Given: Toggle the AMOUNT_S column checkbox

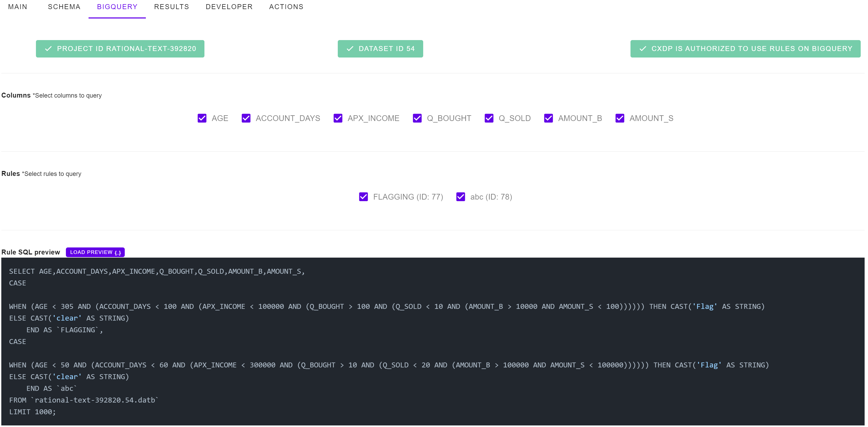Looking at the screenshot, I should point(620,118).
